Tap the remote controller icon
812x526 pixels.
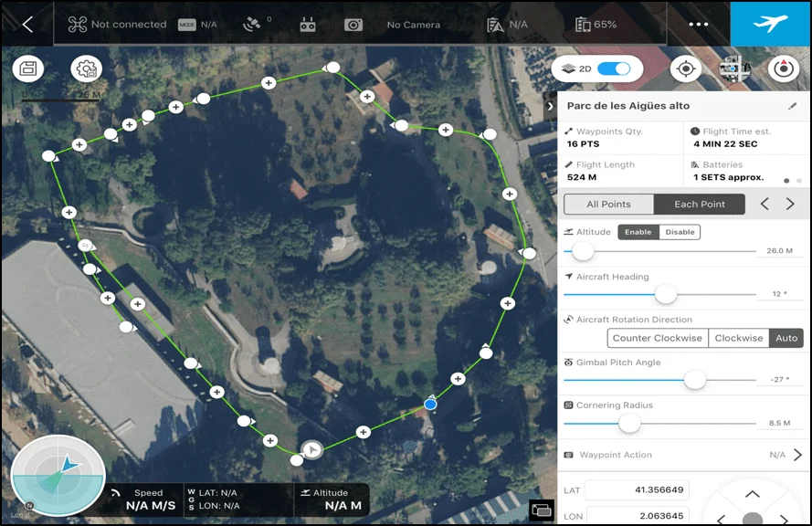tap(308, 25)
